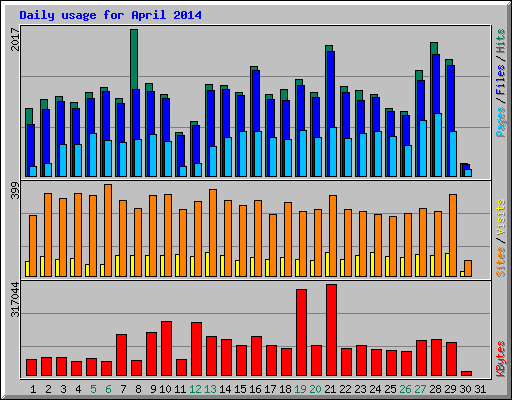Select day 3 on the x-axis
This screenshot has height=400, width=512.
pos(63,389)
